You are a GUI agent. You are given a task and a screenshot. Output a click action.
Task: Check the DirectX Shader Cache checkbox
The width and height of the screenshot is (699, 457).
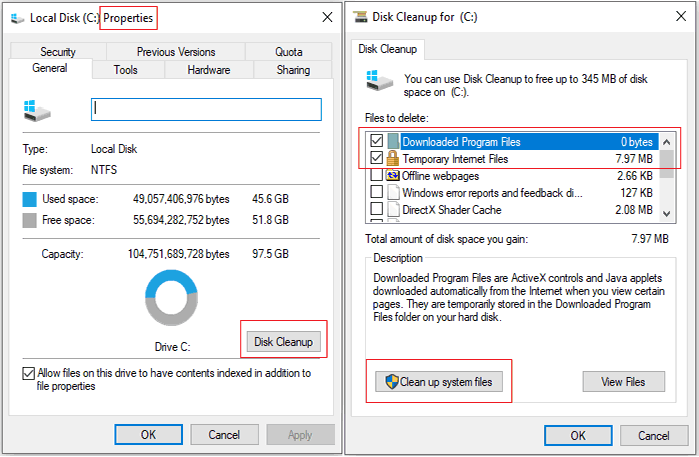coord(377,209)
